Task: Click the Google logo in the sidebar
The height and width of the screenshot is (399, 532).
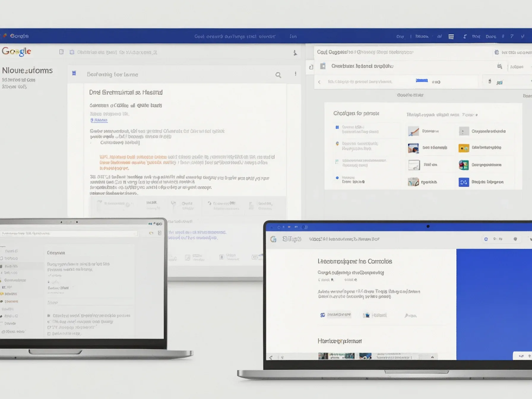Action: (17, 51)
